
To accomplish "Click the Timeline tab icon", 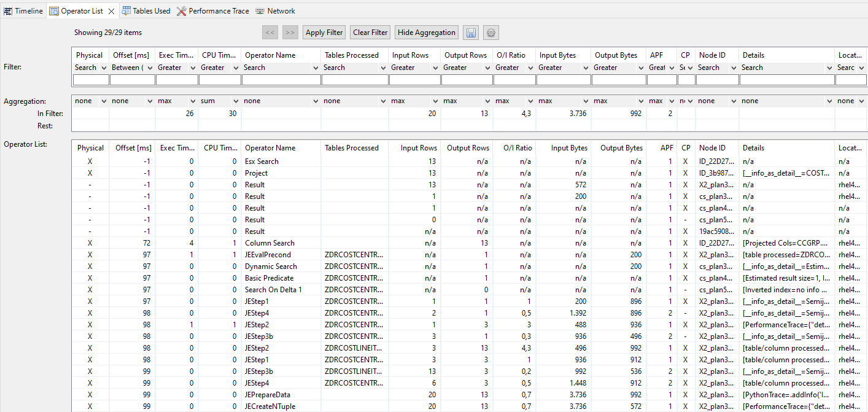I will (8, 10).
